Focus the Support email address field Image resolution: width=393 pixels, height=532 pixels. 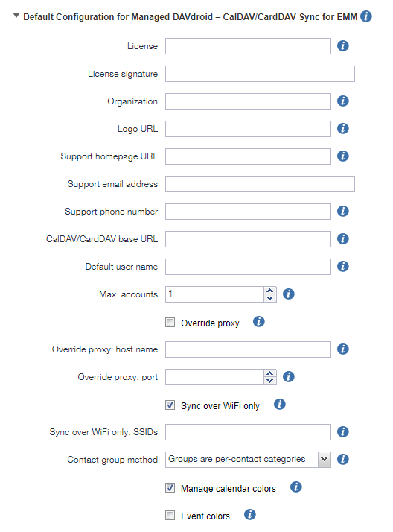(x=260, y=184)
